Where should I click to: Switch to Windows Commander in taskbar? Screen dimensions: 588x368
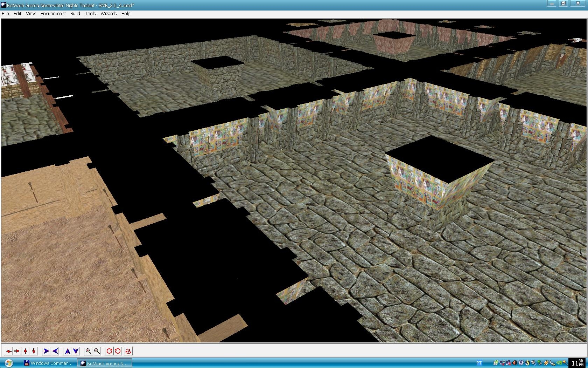pyautogui.click(x=48, y=363)
